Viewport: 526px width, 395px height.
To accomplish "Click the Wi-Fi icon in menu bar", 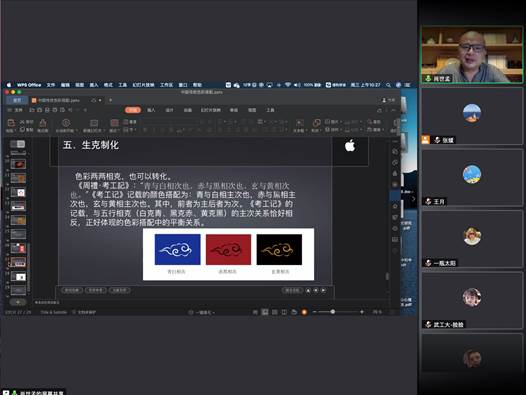I will 288,85.
